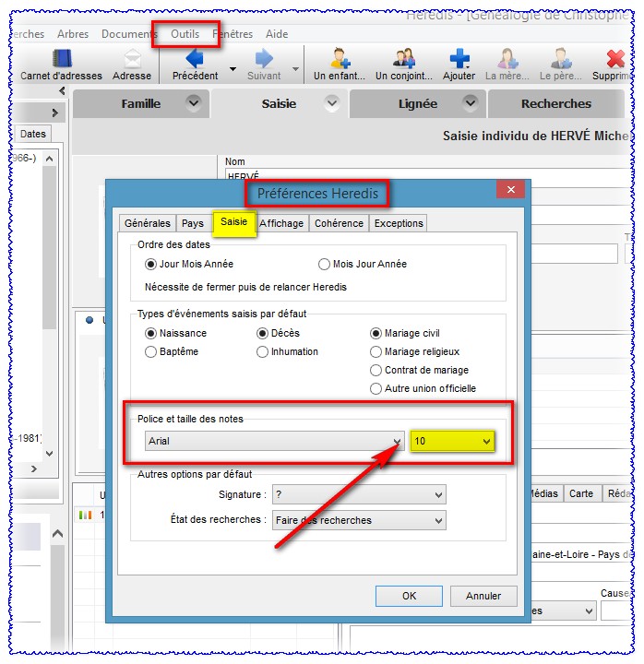Select Naissance as default event
644x664 pixels.
point(150,333)
